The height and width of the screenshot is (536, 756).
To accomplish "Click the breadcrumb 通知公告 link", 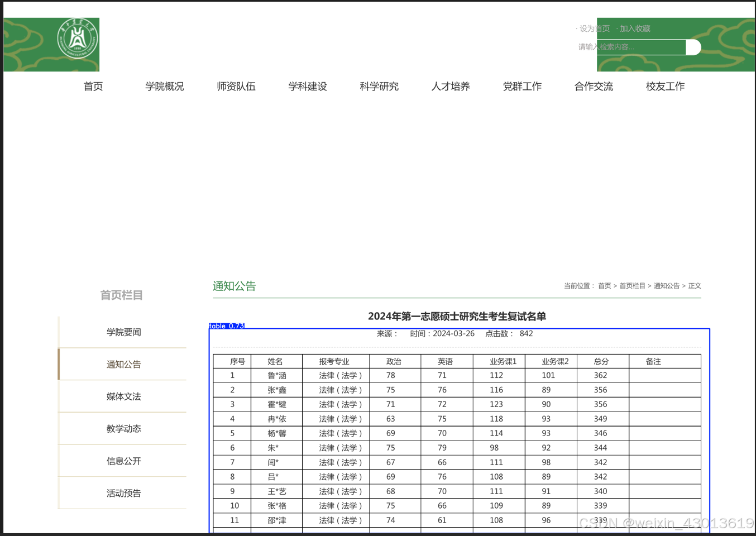I will click(x=667, y=286).
